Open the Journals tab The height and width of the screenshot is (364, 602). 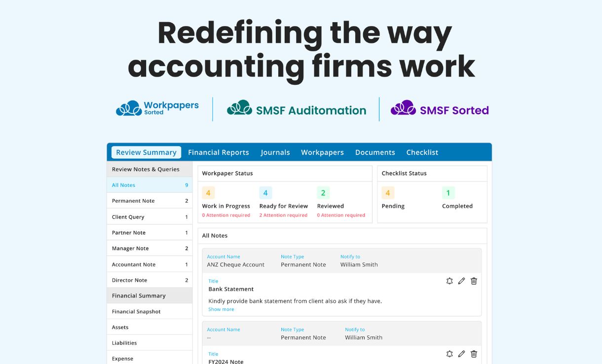(275, 152)
